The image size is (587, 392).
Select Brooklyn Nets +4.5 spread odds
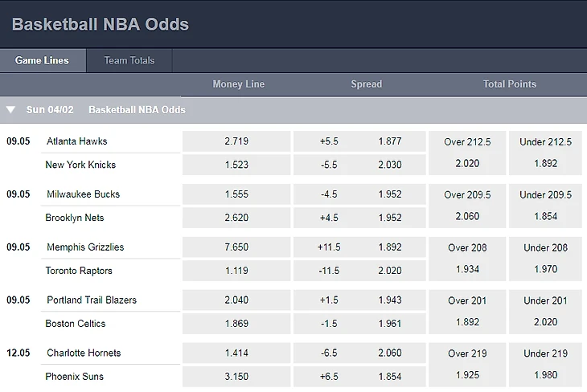pos(359,218)
